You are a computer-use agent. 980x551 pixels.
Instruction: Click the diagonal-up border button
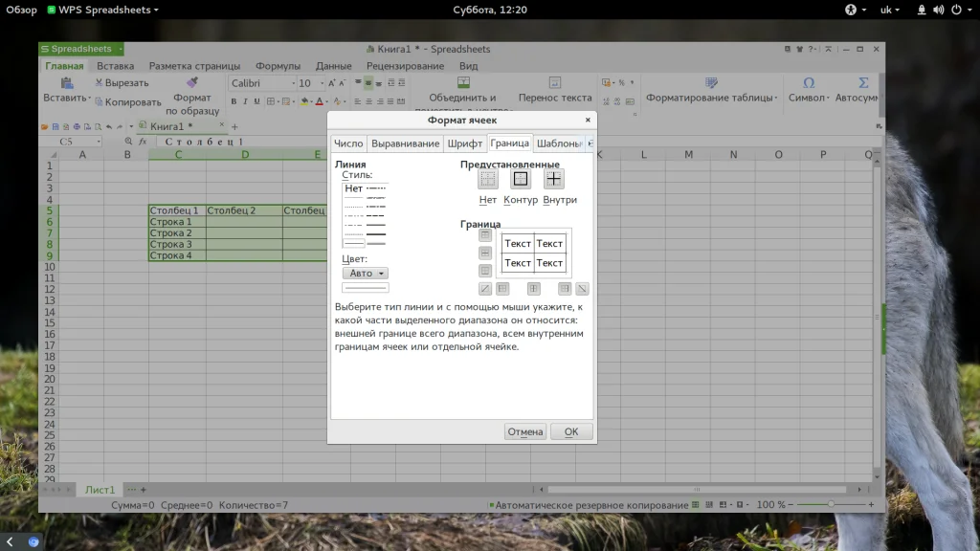click(x=485, y=288)
